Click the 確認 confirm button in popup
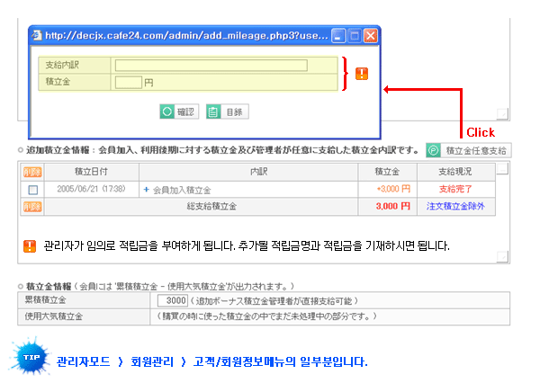Screen dimensions: 540x392 pyautogui.click(x=177, y=111)
